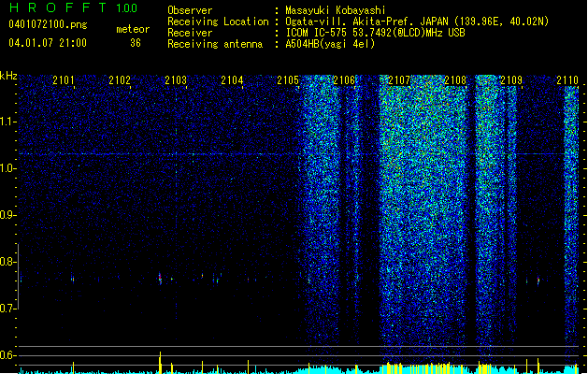The width and height of the screenshot is (588, 374).
Task: Click the 2110 time axis label
Action: pos(567,80)
